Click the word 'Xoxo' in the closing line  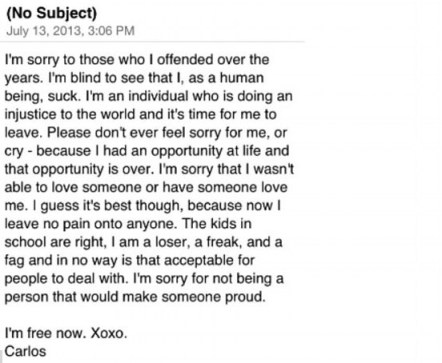coord(109,333)
